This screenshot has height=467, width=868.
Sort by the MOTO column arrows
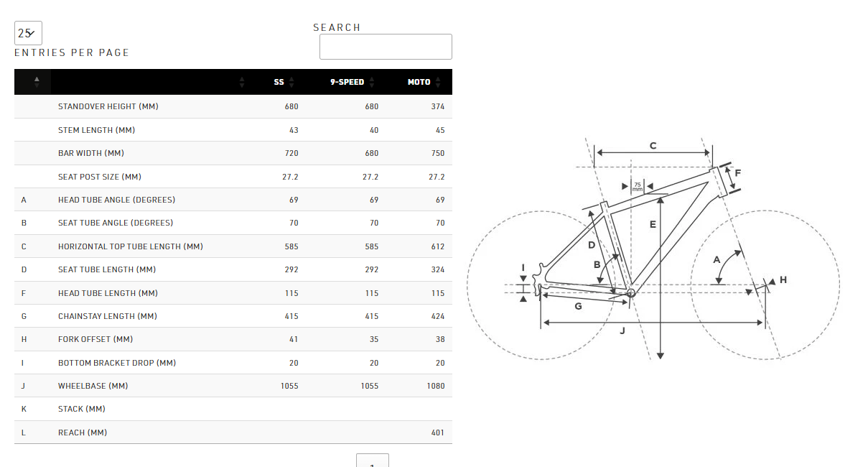(x=438, y=82)
